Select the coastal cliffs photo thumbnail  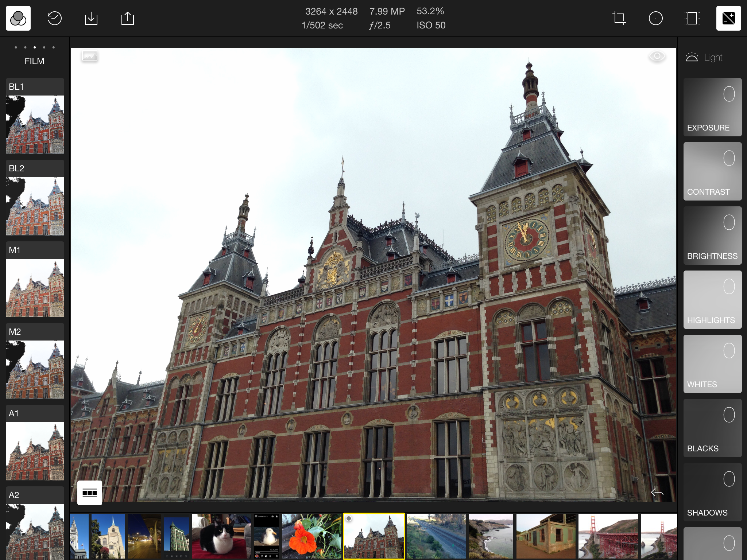pos(491,536)
